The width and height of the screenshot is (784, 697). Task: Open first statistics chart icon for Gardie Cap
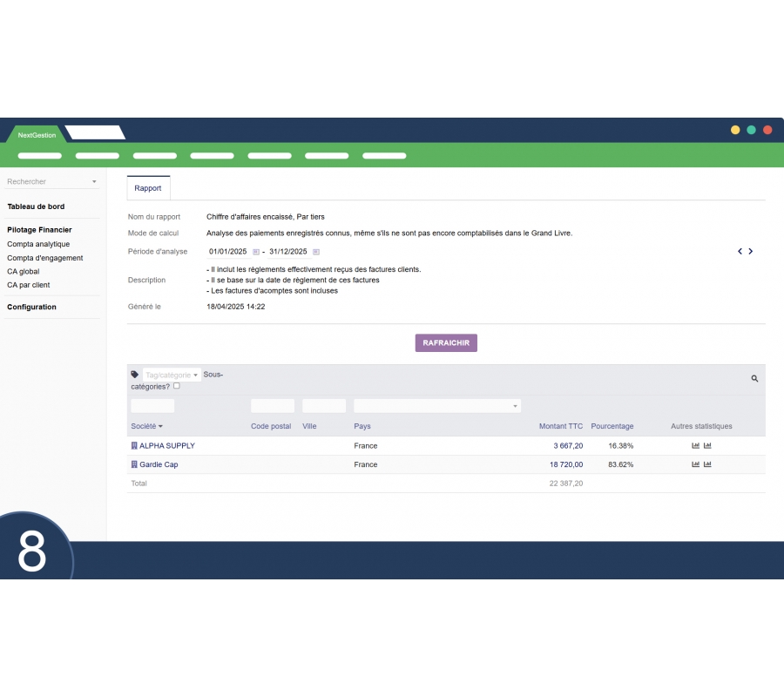(696, 464)
